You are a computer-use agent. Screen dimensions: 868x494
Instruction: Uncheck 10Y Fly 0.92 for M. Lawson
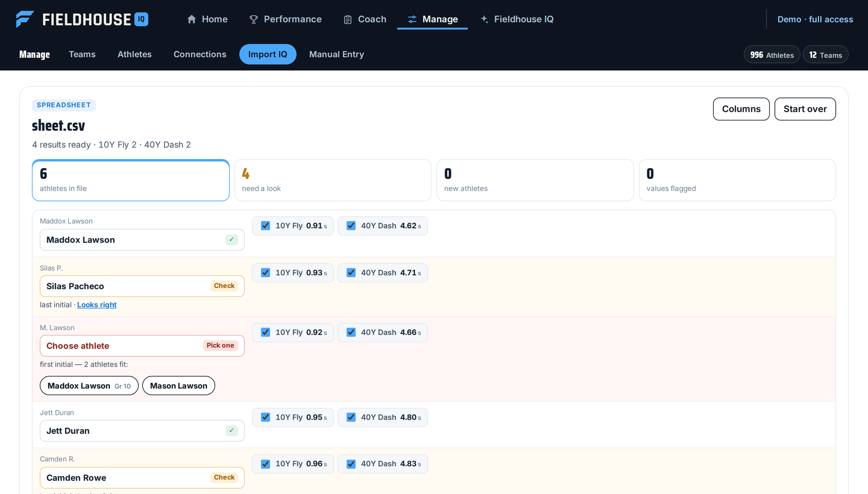[x=265, y=332]
